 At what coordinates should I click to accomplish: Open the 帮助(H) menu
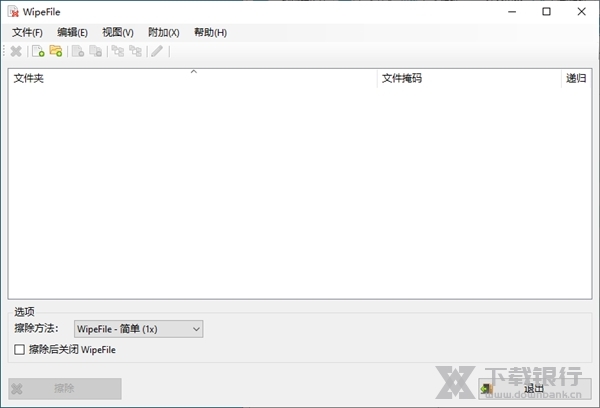coord(210,33)
